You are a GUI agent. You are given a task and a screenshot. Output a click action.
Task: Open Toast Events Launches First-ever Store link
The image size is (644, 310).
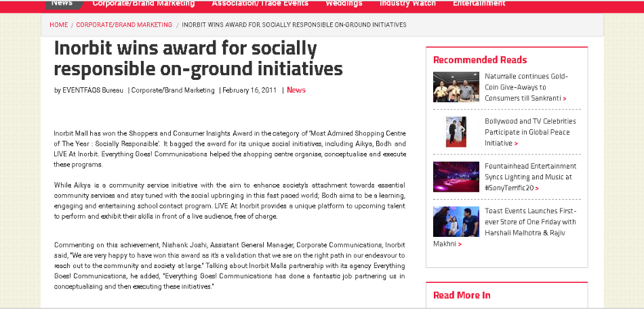click(505, 227)
